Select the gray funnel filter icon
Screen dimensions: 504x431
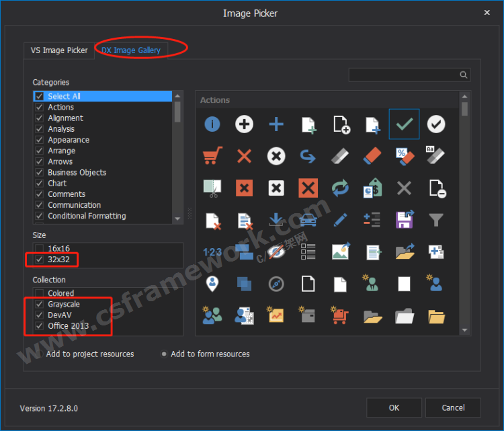point(436,219)
